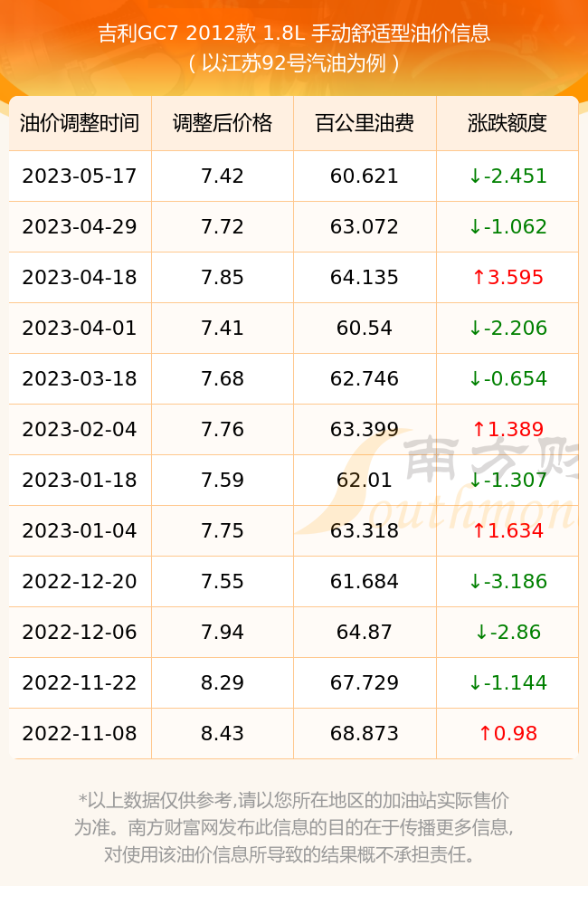
Task: Select the 调整后价格 column header
Action: pos(223,123)
